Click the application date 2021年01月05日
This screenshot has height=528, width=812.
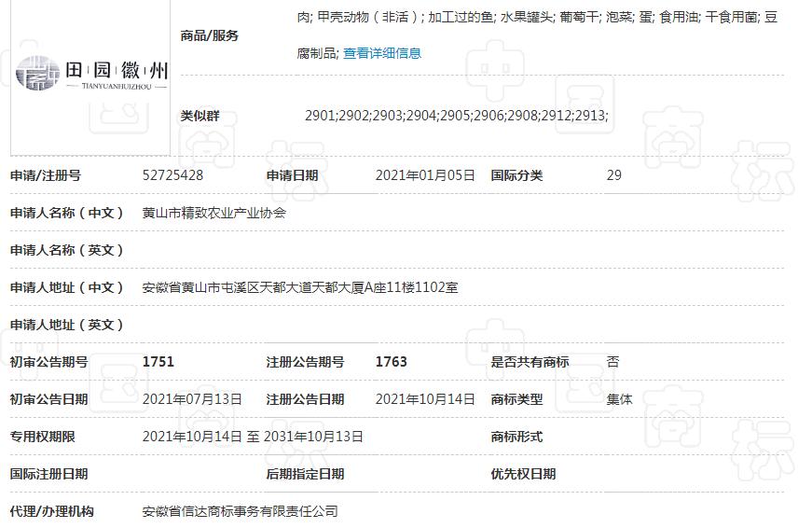pyautogui.click(x=424, y=175)
